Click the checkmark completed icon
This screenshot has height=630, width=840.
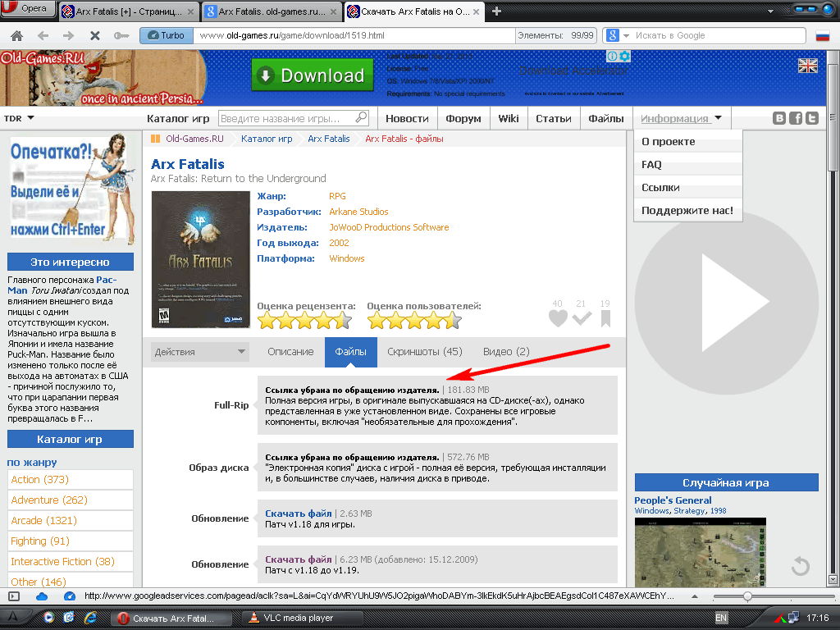pyautogui.click(x=582, y=318)
